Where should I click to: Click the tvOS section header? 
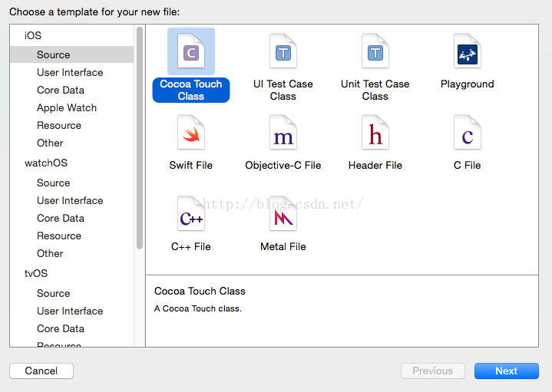(35, 273)
